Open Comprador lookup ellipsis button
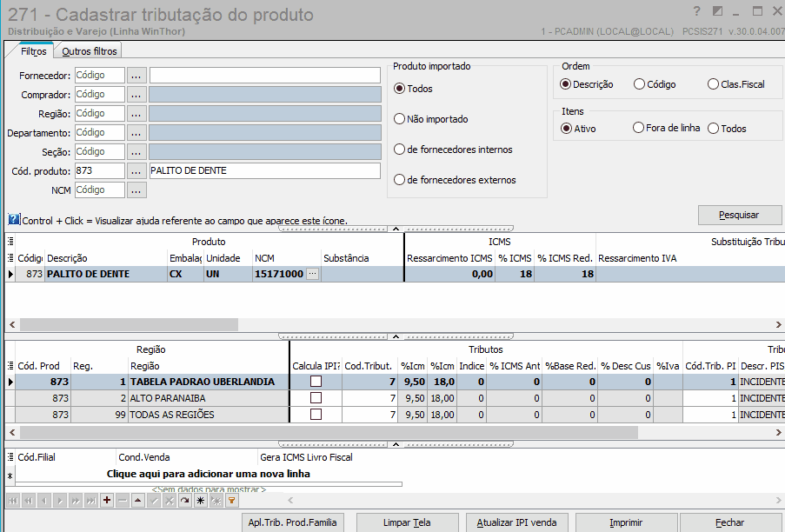The width and height of the screenshot is (785, 532). click(x=136, y=95)
